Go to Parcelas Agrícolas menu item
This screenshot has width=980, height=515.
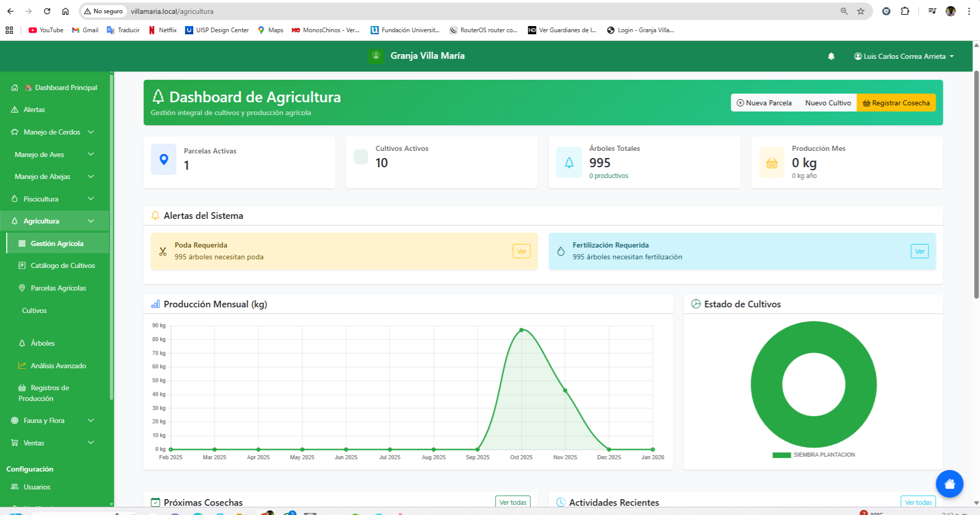tap(58, 288)
